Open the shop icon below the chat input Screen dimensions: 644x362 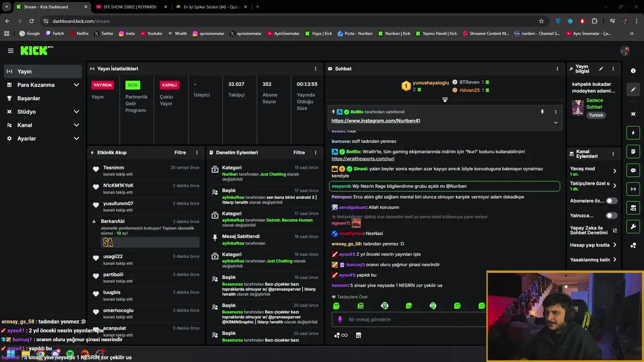click(x=358, y=335)
